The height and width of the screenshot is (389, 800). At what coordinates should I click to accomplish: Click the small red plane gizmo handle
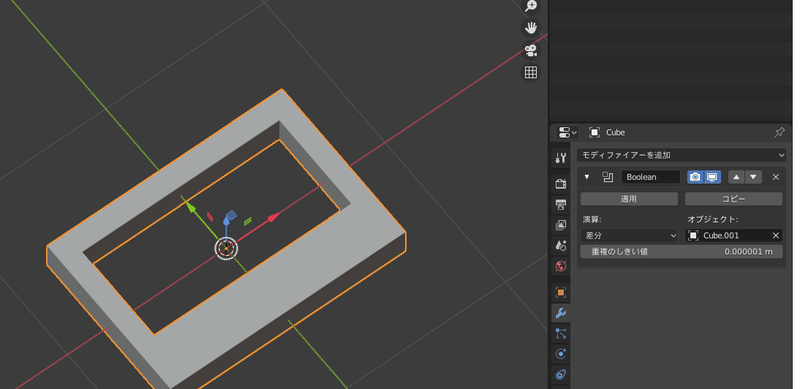pos(210,216)
